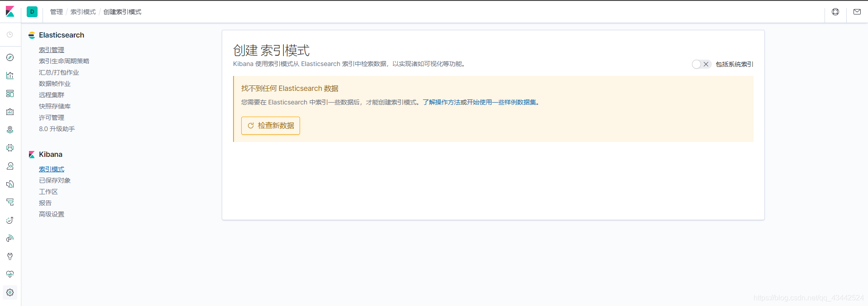Open 汇总/打包作业 menu item
This screenshot has height=306, width=868.
click(x=59, y=72)
